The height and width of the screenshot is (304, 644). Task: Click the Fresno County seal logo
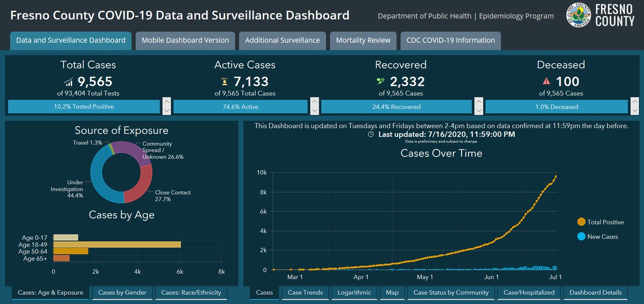pos(580,16)
